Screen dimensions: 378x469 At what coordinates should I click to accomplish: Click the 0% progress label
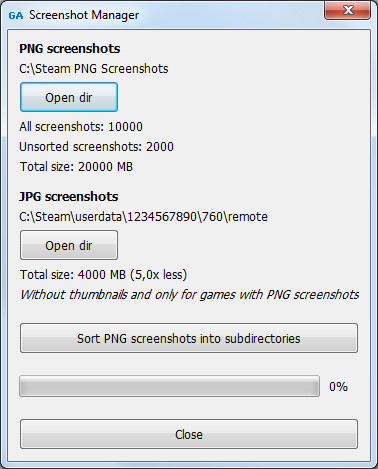(x=338, y=387)
